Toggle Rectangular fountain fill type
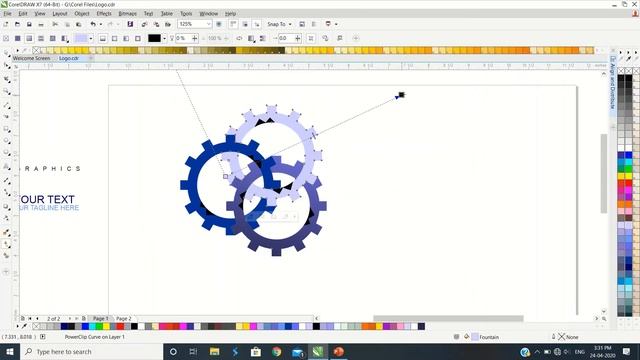The width and height of the screenshot is (640, 360). [x=138, y=38]
